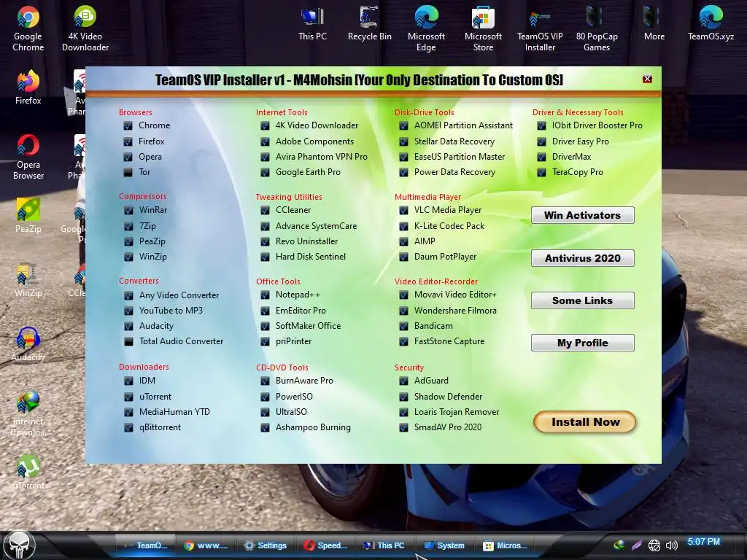Open Google Chrome desktop icon
The height and width of the screenshot is (560, 747).
point(28,28)
